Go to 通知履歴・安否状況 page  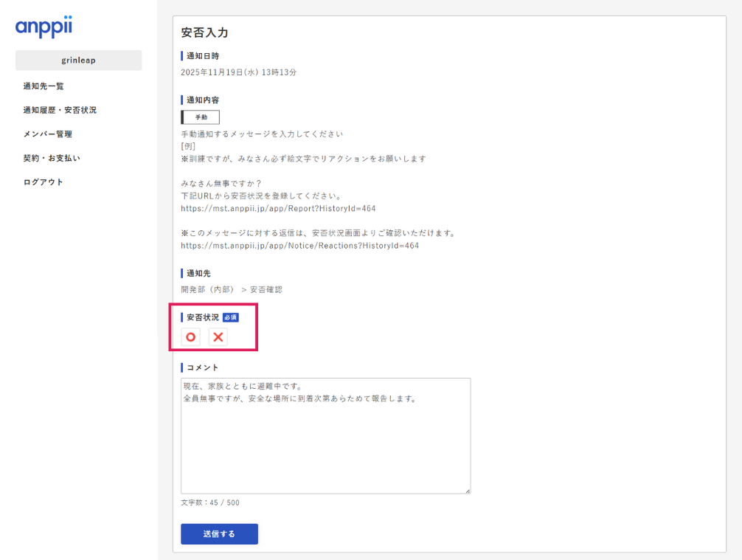(x=60, y=110)
